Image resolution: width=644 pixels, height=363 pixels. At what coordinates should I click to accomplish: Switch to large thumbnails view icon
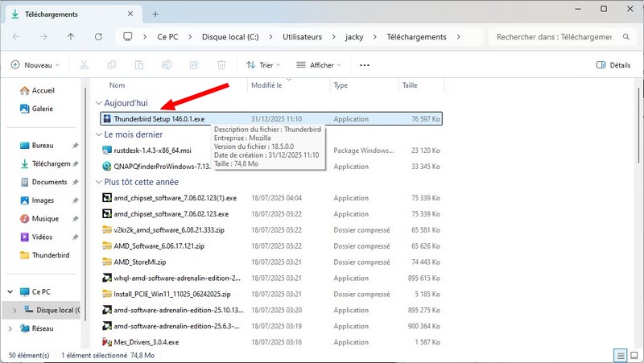[635, 355]
